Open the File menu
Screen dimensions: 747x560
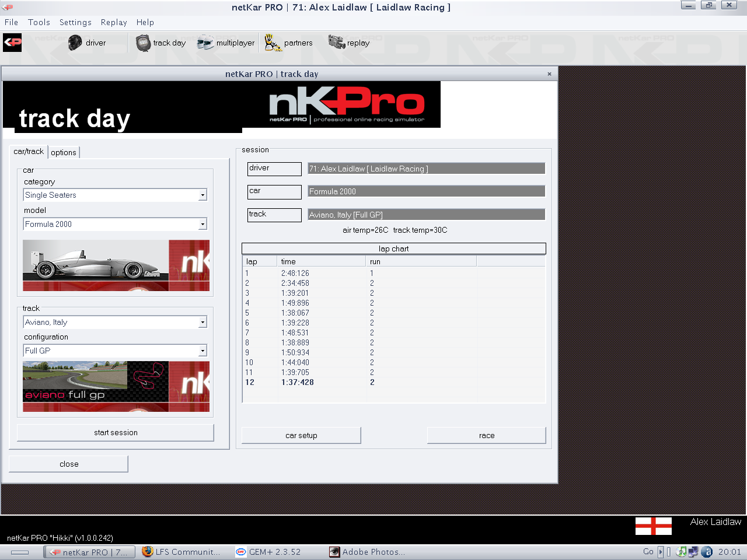(11, 22)
